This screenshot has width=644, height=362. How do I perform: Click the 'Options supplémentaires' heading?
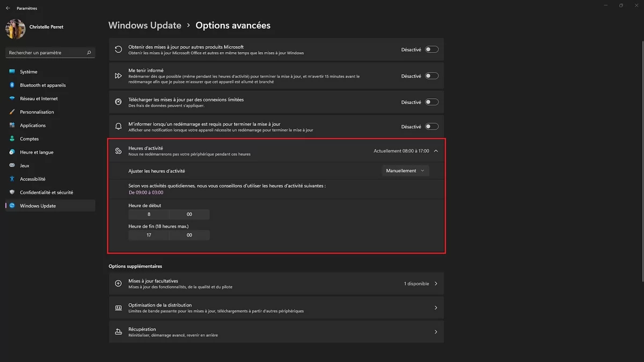[135, 266]
